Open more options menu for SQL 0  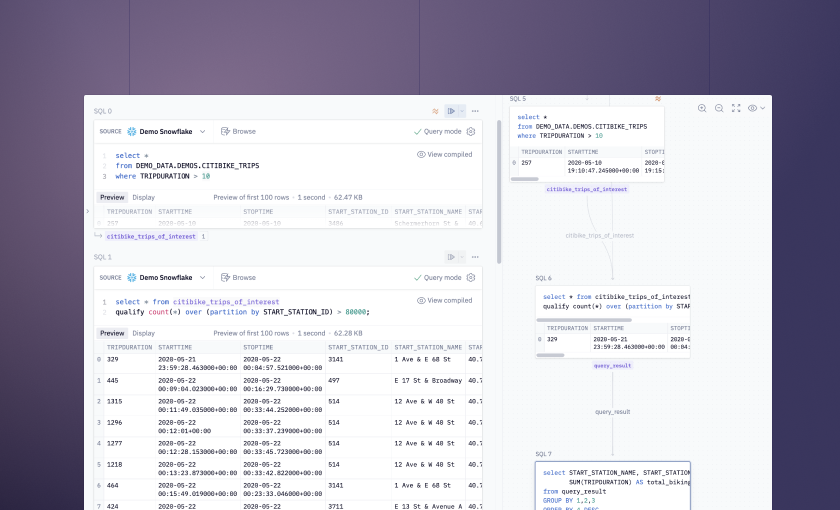coord(475,111)
